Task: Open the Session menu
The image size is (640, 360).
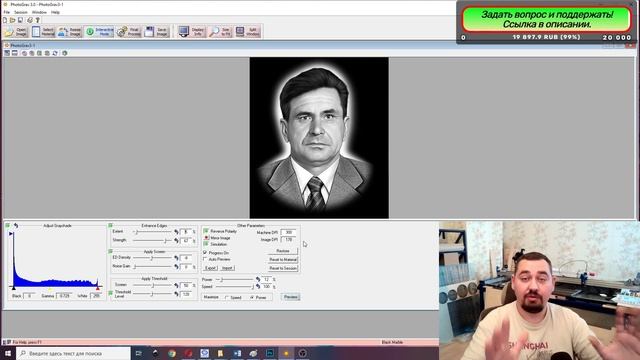Action: [x=21, y=12]
